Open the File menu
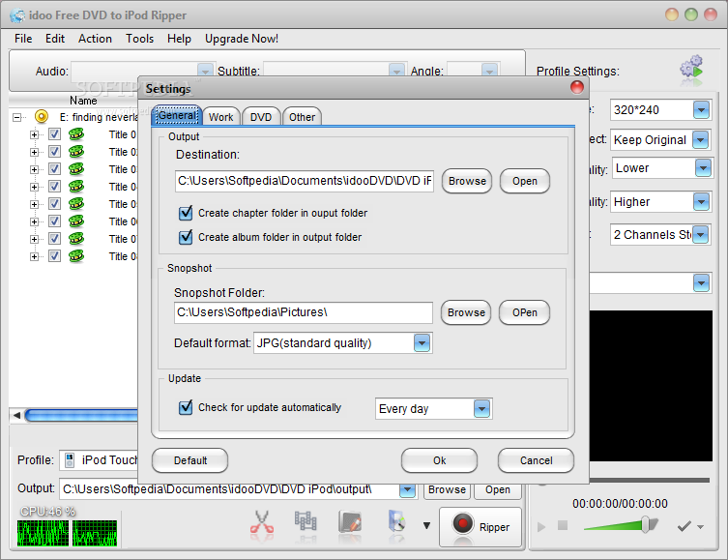Viewport: 728px width, 560px height. 23,39
